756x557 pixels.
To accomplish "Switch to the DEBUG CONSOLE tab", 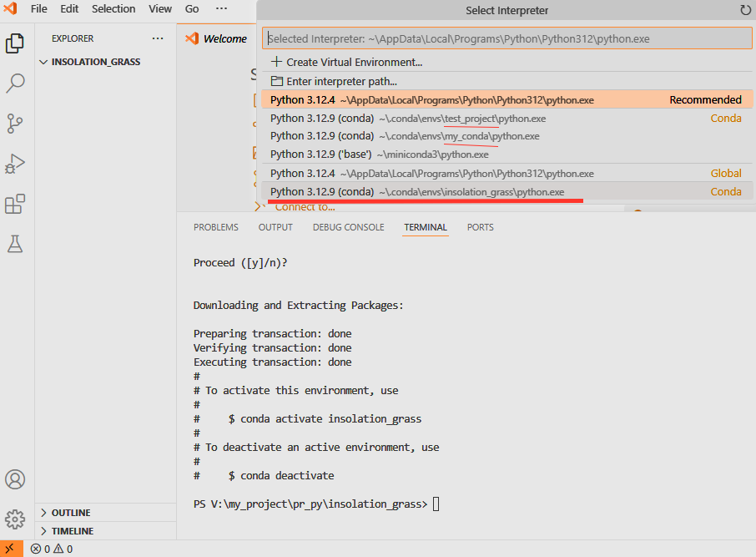I will point(348,227).
